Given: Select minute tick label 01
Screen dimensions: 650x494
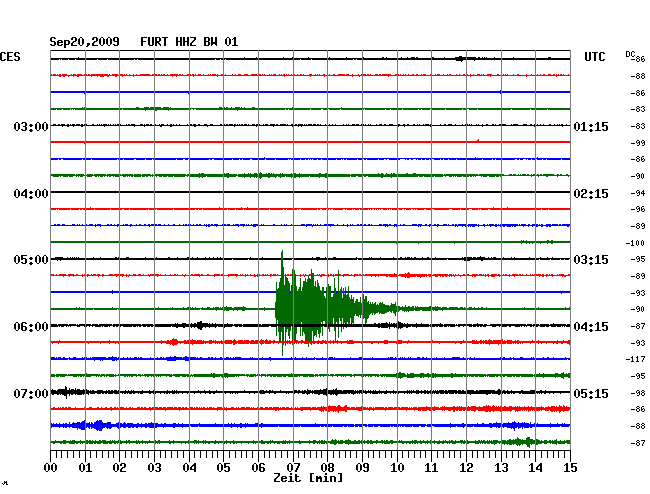Looking at the screenshot, I should click(x=85, y=468).
